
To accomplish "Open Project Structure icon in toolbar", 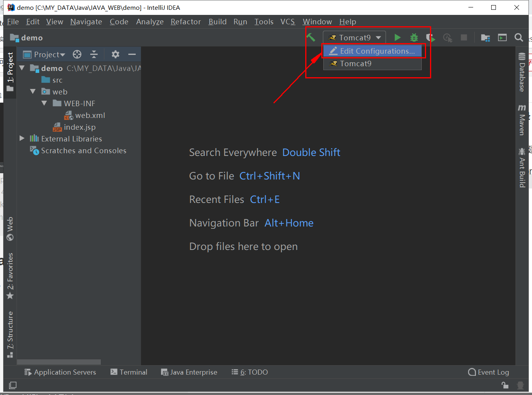I will tap(486, 38).
